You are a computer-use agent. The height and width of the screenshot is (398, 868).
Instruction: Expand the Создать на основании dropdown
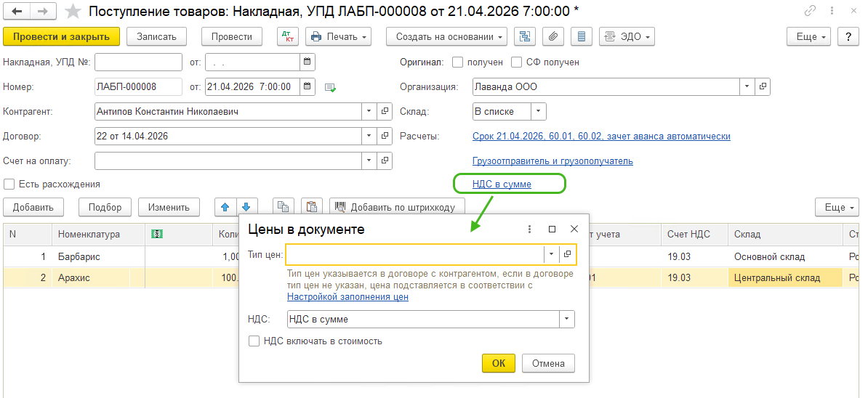coord(446,36)
